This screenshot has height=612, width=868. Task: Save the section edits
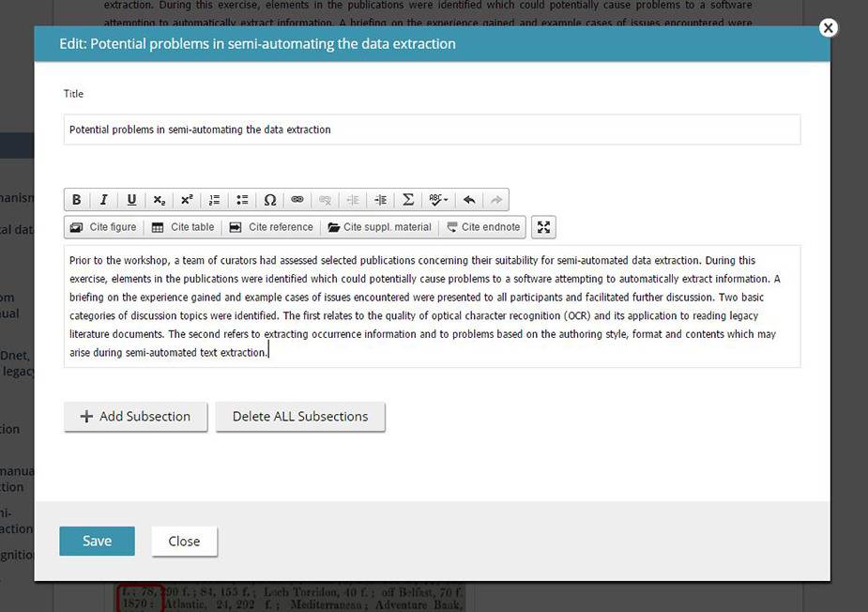click(x=97, y=541)
